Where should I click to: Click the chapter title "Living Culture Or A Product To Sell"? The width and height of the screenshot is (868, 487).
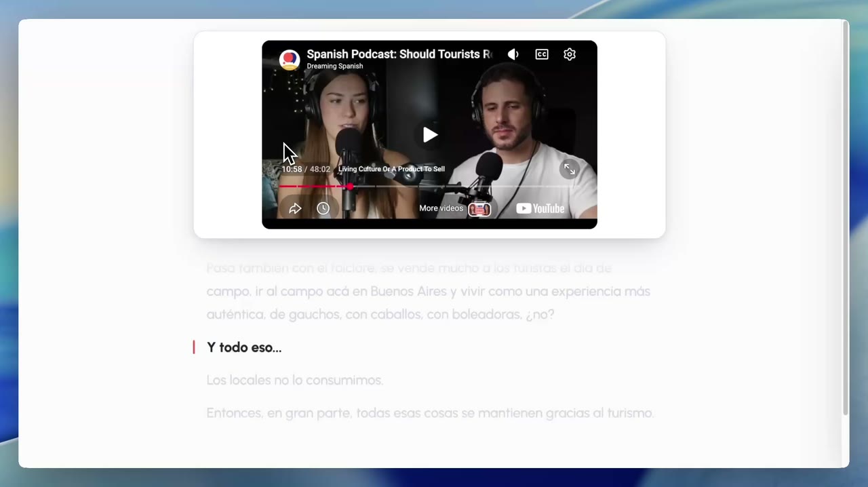click(392, 169)
